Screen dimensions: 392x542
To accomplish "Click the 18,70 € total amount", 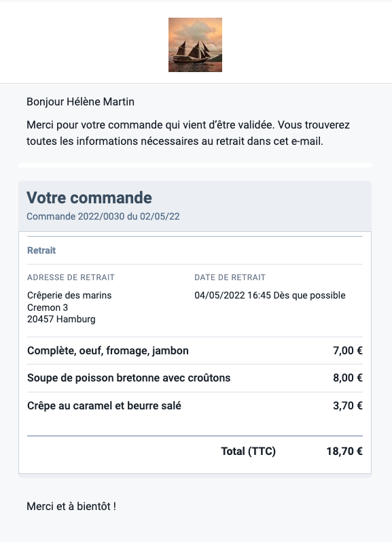I will (x=344, y=451).
